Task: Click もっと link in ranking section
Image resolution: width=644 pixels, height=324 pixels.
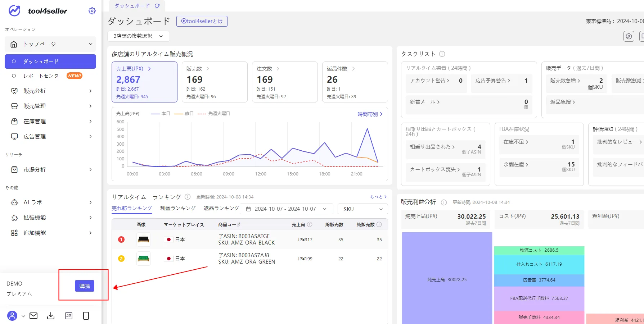Action: (x=378, y=197)
